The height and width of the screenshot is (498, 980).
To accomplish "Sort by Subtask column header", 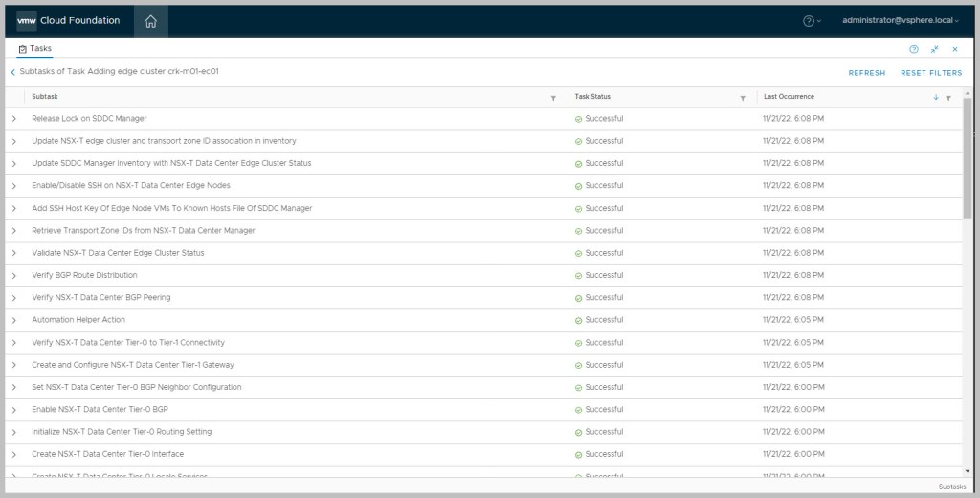I will pos(45,97).
